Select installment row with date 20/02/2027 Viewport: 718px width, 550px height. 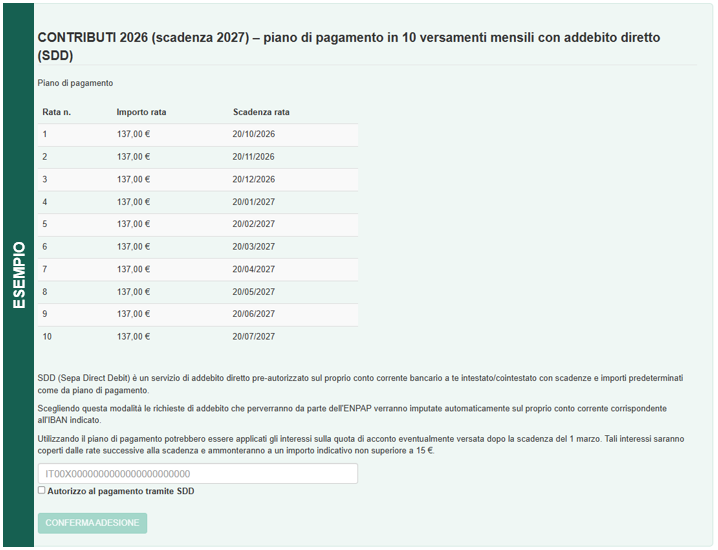click(x=198, y=224)
